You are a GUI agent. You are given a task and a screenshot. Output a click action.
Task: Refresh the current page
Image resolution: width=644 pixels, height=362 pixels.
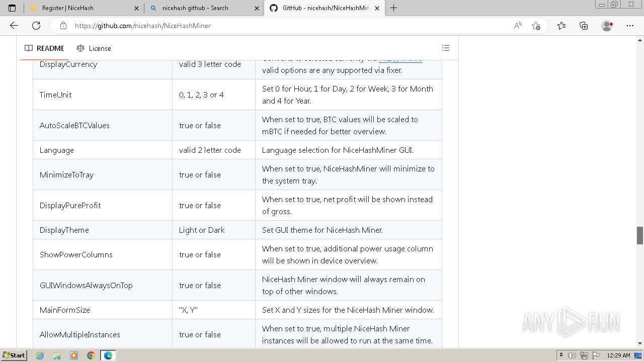[36, 26]
